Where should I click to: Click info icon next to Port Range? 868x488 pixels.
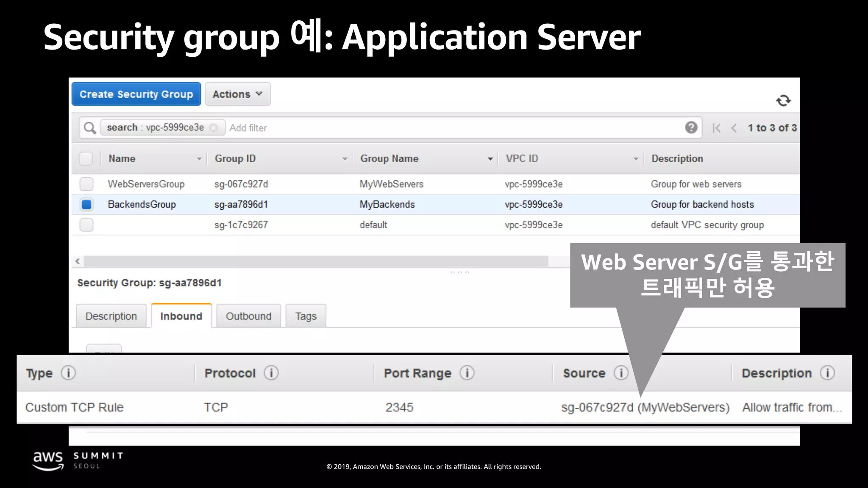tap(467, 373)
